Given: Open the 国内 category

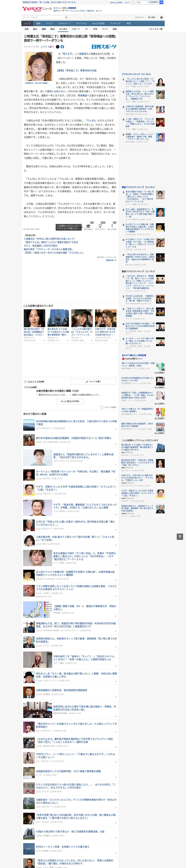Looking at the screenshot, I should (35, 29).
